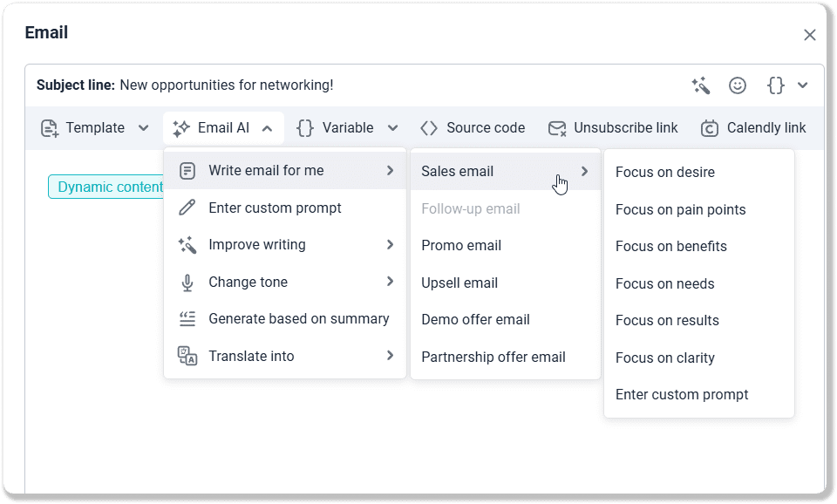Click the AI magic wand icon in subject line
Viewport: 837px width, 504px height.
pos(700,85)
